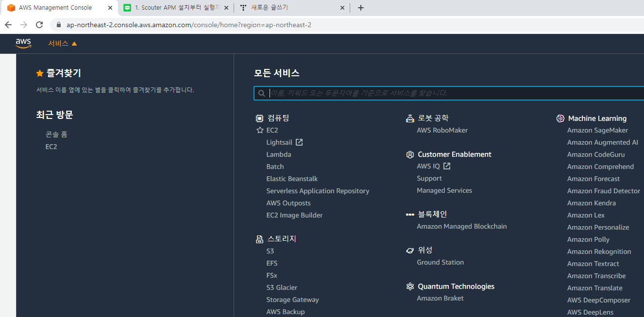Open the Batch service
This screenshot has width=644, height=317.
point(275,167)
